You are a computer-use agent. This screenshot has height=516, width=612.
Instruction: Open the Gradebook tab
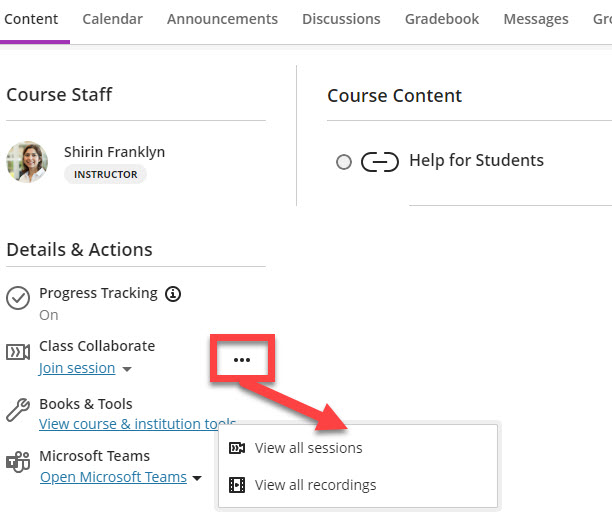click(441, 19)
